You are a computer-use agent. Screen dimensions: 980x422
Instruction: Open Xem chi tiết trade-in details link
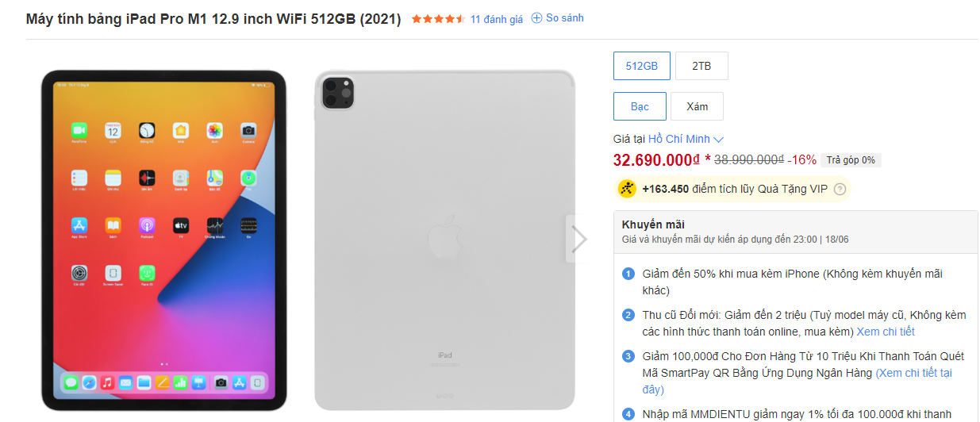point(886,332)
